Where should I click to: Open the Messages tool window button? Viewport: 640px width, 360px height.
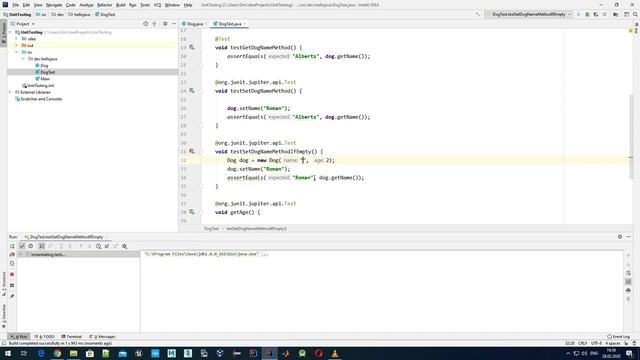[102, 337]
